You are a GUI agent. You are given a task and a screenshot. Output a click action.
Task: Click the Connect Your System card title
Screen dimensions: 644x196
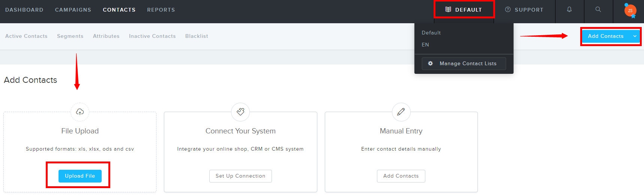pos(240,131)
